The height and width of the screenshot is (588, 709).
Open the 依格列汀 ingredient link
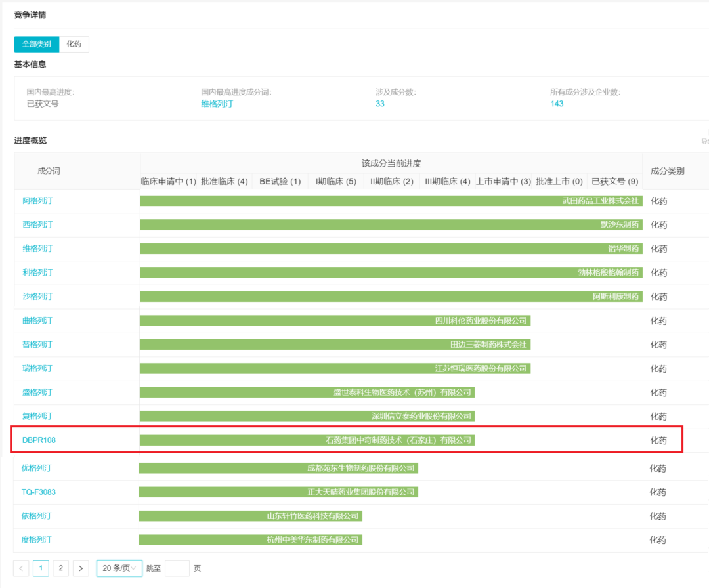point(37,516)
